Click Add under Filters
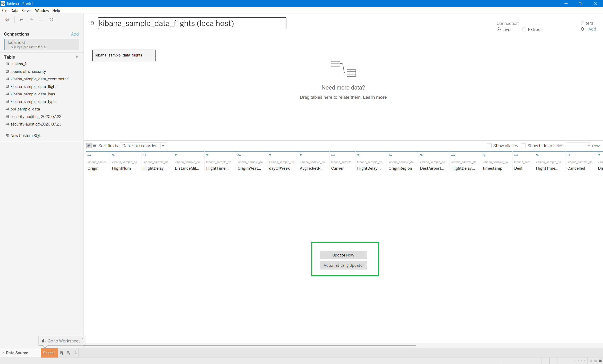The height and width of the screenshot is (364, 603). 592,29
